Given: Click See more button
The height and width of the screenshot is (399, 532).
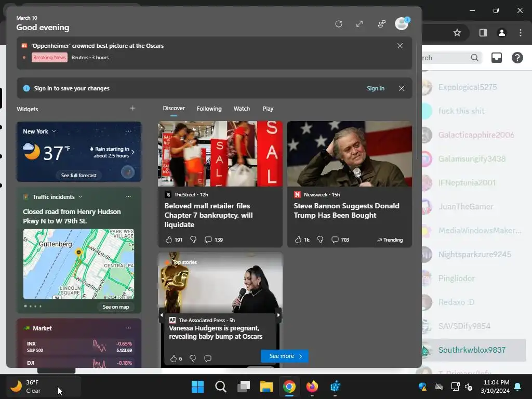Looking at the screenshot, I should [x=285, y=356].
